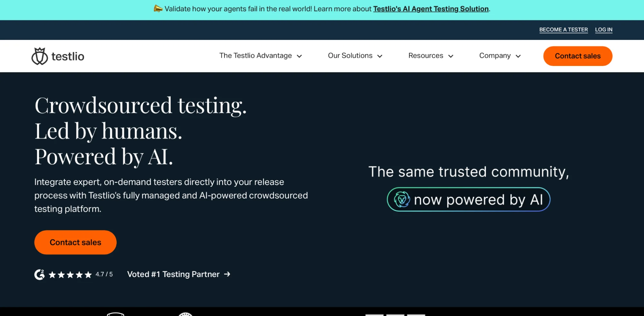This screenshot has width=644, height=316.
Task: Open The Testlio Advantage menu
Action: (261, 56)
